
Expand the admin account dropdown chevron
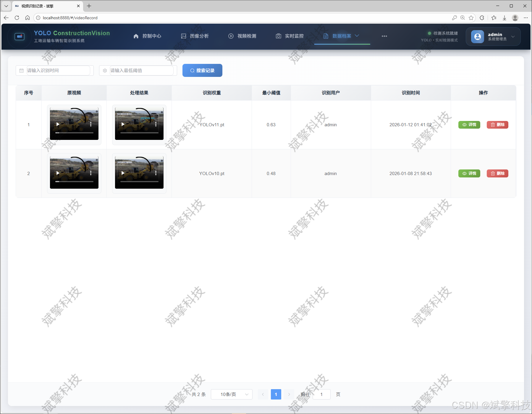[x=513, y=37]
